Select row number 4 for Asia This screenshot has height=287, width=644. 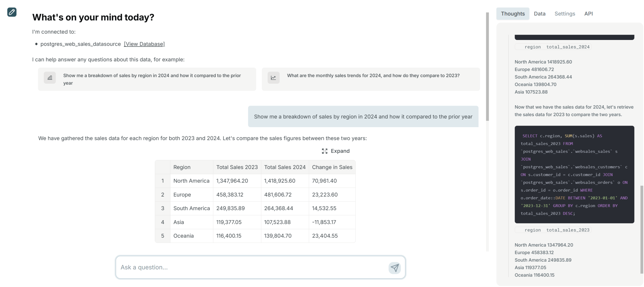point(163,222)
